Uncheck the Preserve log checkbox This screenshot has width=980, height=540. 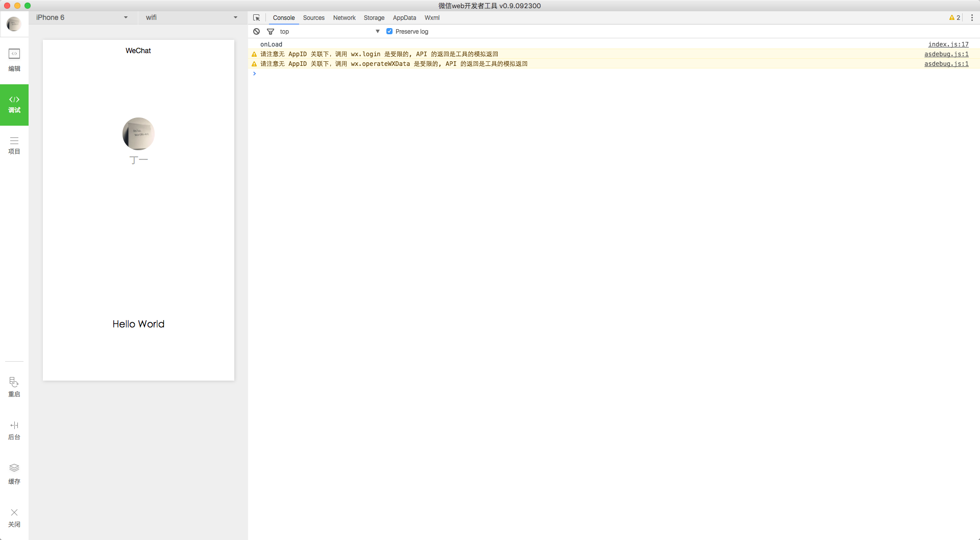click(x=389, y=32)
